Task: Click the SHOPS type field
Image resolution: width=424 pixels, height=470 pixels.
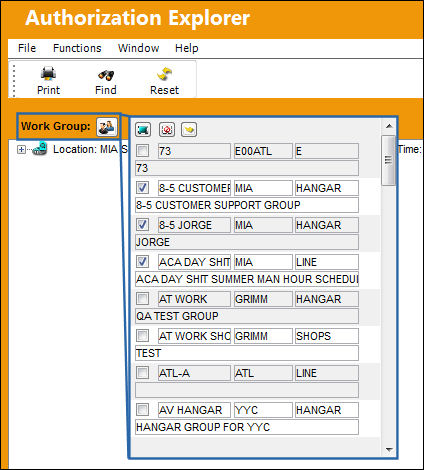Action: tap(327, 336)
